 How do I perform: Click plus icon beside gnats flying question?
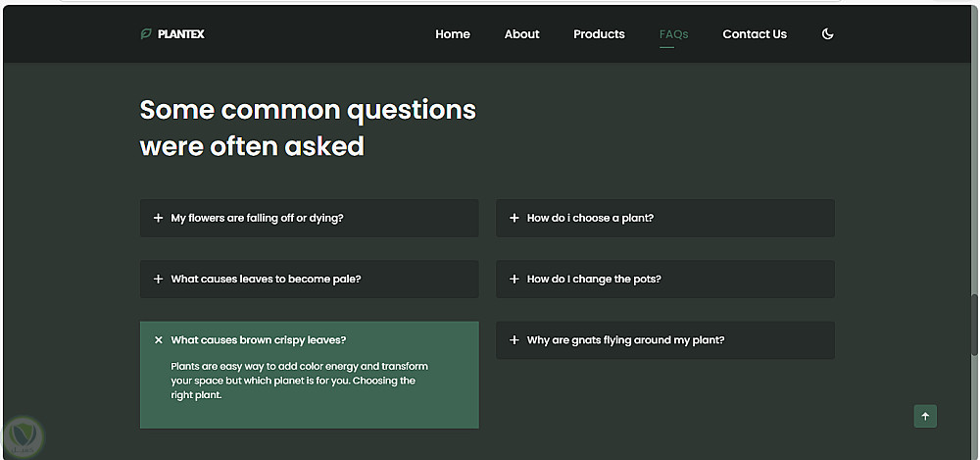(514, 340)
